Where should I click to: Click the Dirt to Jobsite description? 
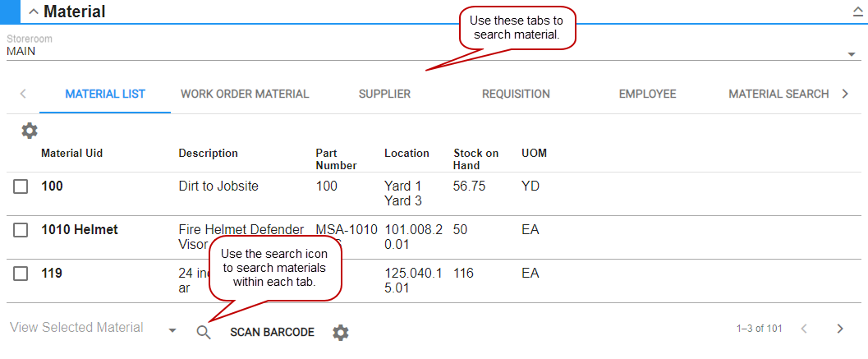pyautogui.click(x=218, y=186)
